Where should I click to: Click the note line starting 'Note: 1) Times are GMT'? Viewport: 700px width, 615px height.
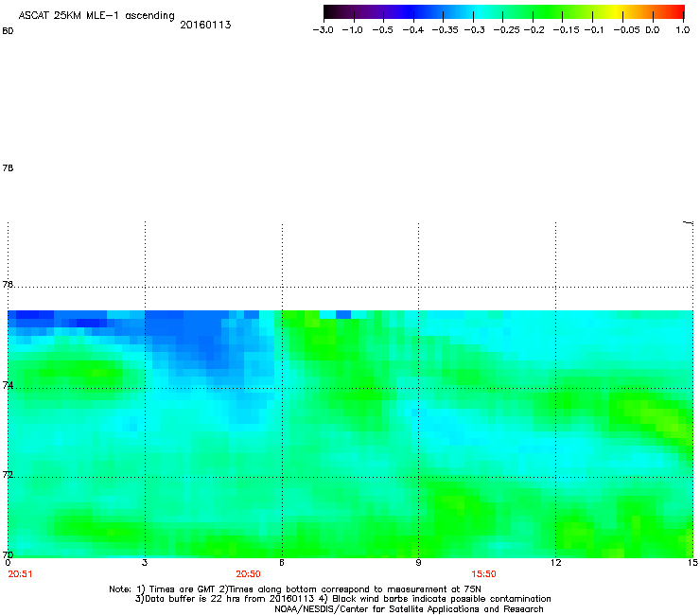coord(295,589)
